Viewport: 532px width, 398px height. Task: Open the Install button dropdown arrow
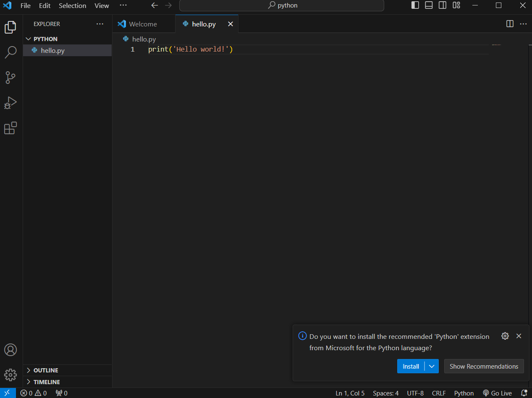click(432, 366)
